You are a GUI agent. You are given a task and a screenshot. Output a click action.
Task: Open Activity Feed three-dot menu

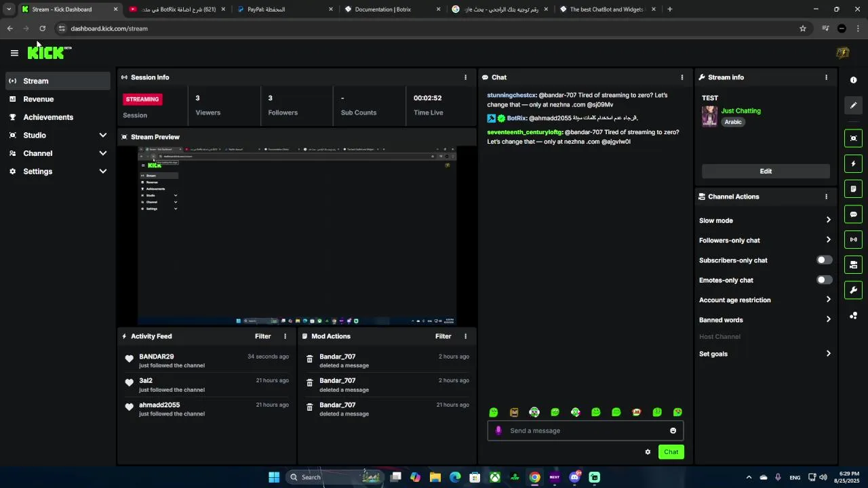(285, 336)
